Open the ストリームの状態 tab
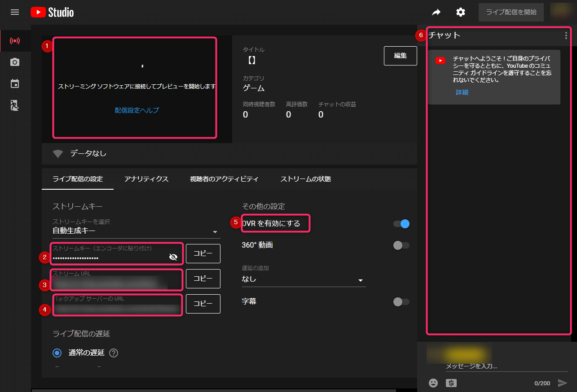 point(306,179)
